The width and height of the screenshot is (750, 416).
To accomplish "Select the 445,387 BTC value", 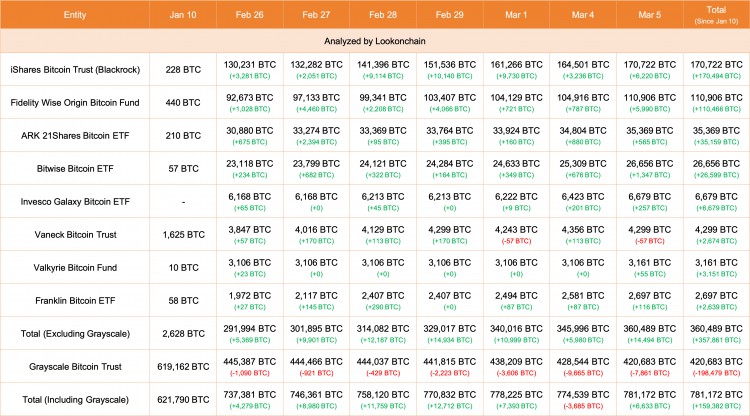I will [x=250, y=361].
